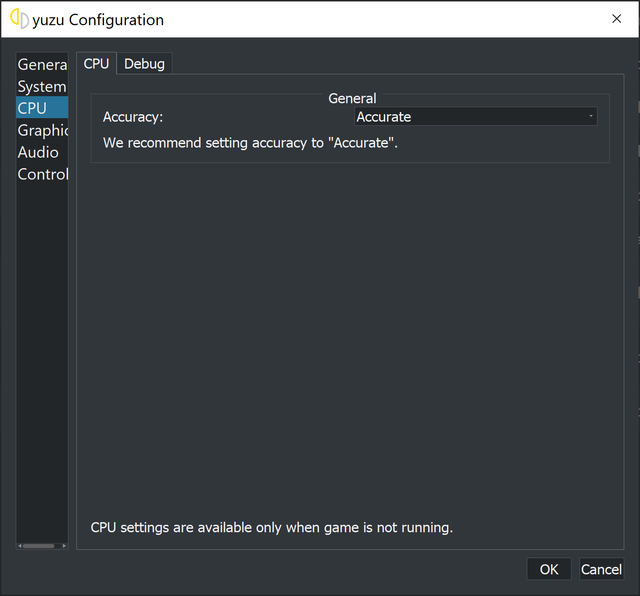Confirm settings with the OK button
The image size is (640, 596).
(x=549, y=569)
